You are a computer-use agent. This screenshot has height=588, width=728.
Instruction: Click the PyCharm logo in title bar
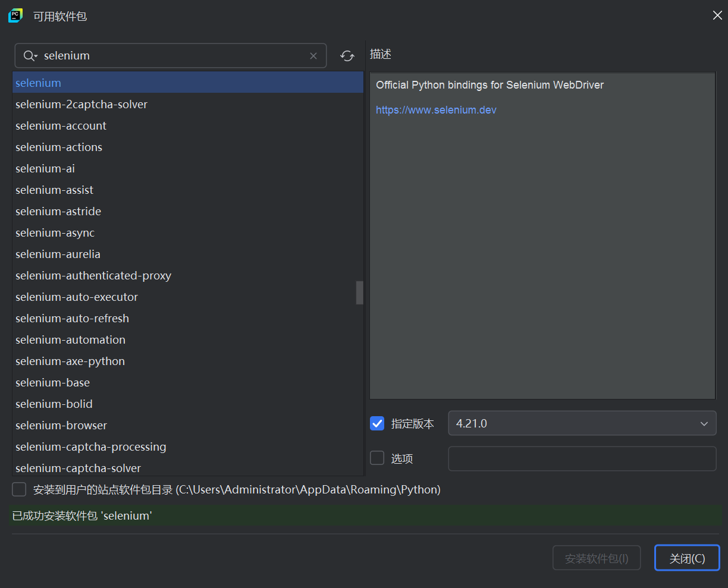pyautogui.click(x=15, y=16)
